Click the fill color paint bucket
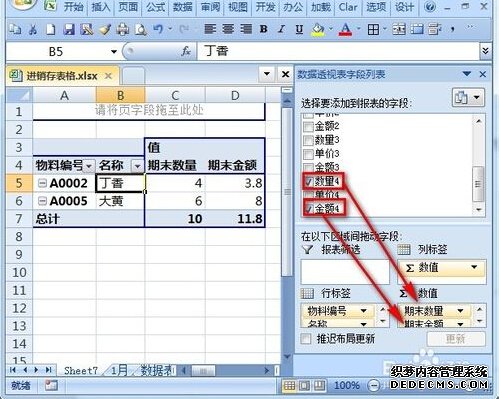The image size is (499, 399). pyautogui.click(x=318, y=29)
